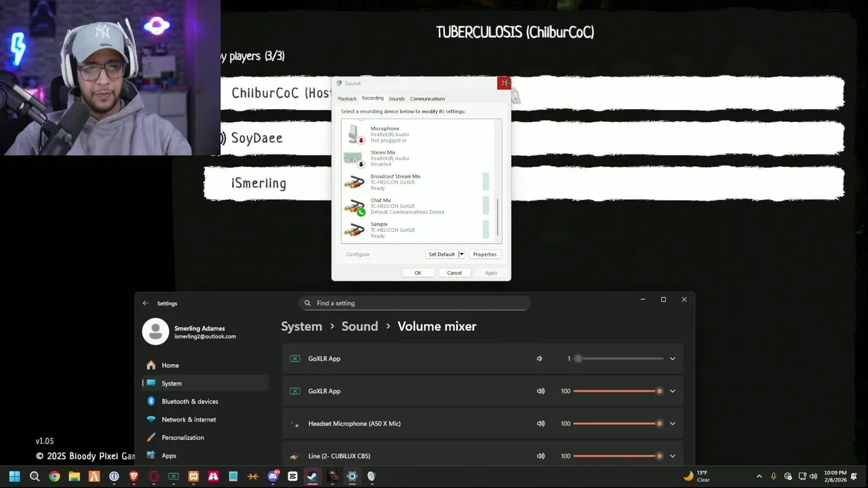Mute Line (2- CUBILUX CB5)
Image resolution: width=868 pixels, height=488 pixels.
(540, 456)
